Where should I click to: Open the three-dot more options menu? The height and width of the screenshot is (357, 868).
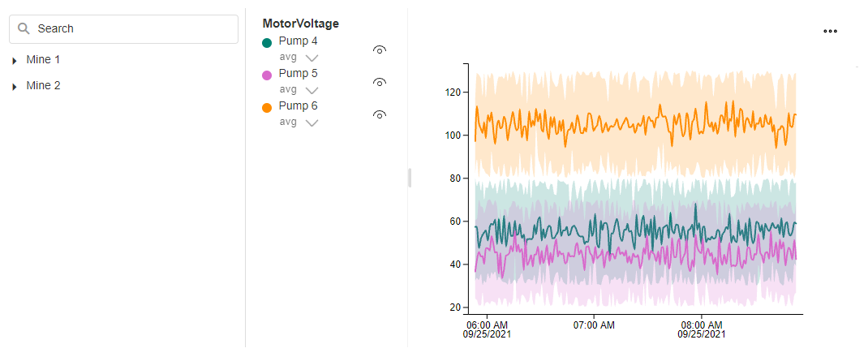(830, 32)
